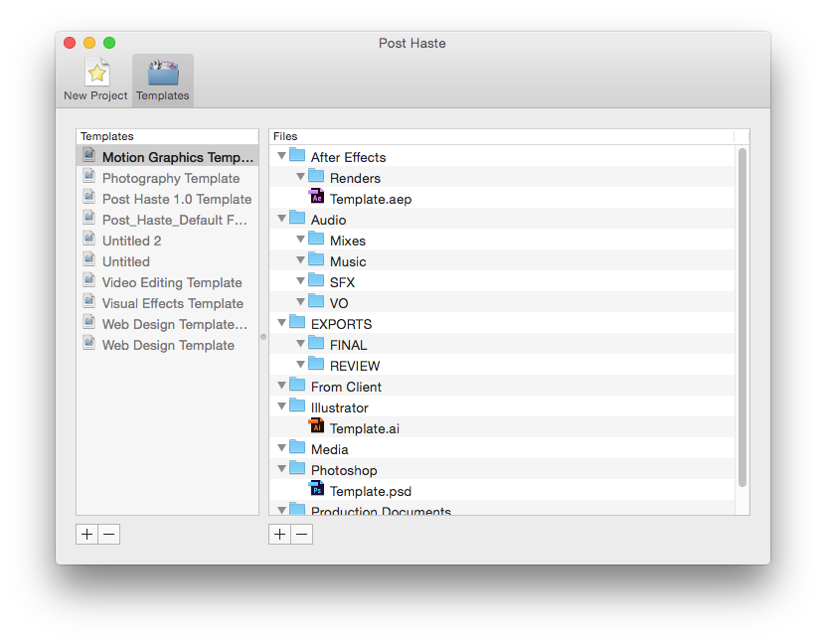This screenshot has width=826, height=644.
Task: Click the Photoshop Template.psd file icon
Action: [317, 489]
